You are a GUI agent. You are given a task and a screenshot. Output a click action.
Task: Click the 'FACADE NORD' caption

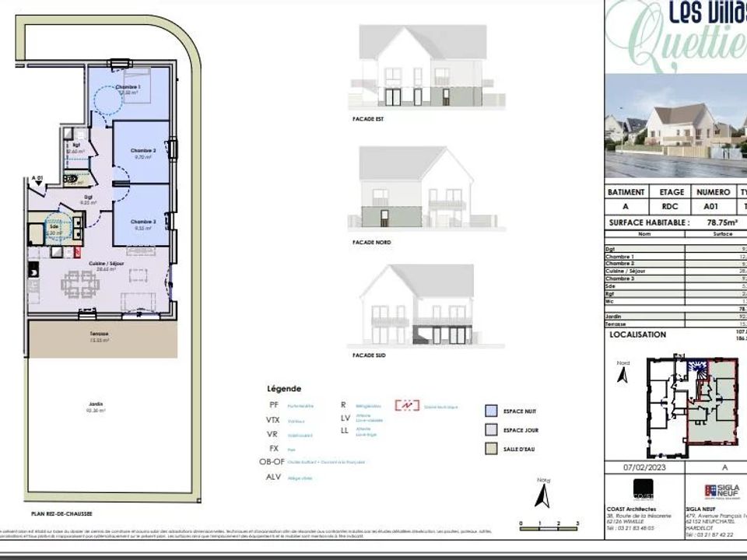point(372,243)
